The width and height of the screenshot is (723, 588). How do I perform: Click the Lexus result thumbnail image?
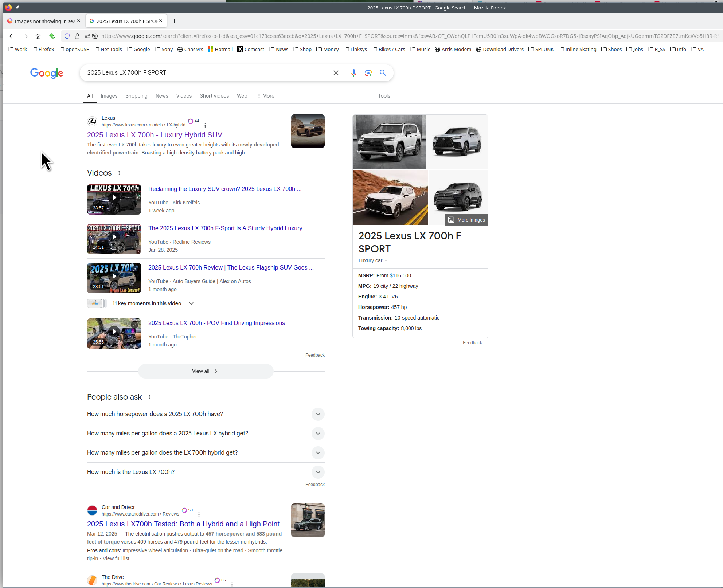click(308, 131)
